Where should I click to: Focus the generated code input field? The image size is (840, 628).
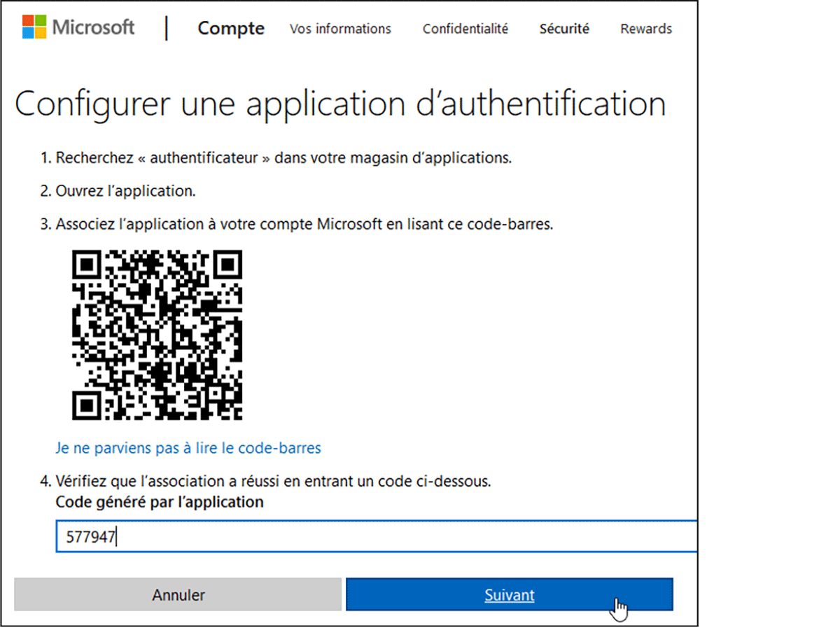tap(375, 537)
